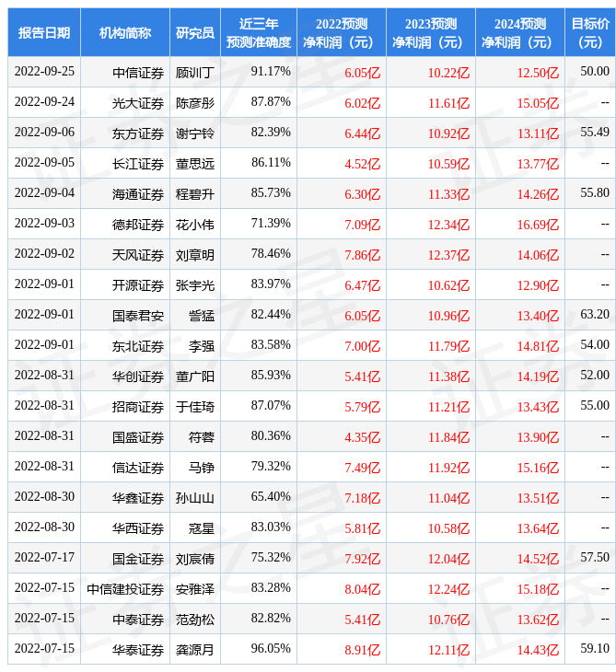Click the 近三年预测准确度 column header

(x=259, y=32)
